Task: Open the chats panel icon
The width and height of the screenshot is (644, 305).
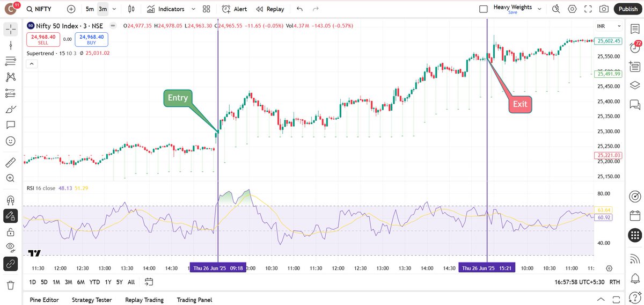Action: pos(635,104)
